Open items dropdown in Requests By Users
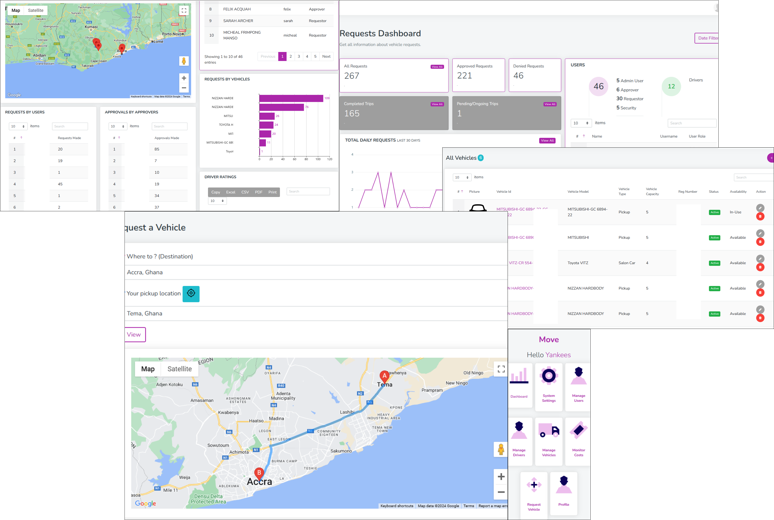Image resolution: width=774 pixels, height=520 pixels. coord(18,127)
